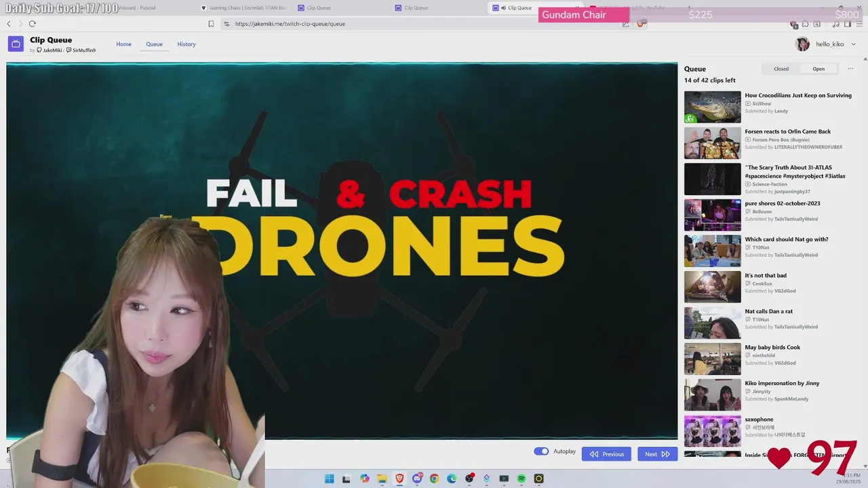Open File Explorer from the taskbar
The height and width of the screenshot is (488, 868).
click(382, 479)
